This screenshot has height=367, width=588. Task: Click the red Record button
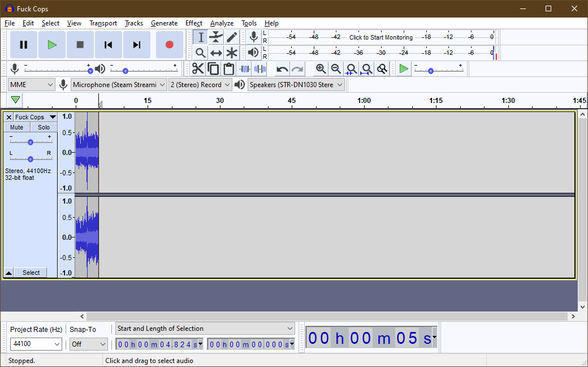tap(169, 45)
